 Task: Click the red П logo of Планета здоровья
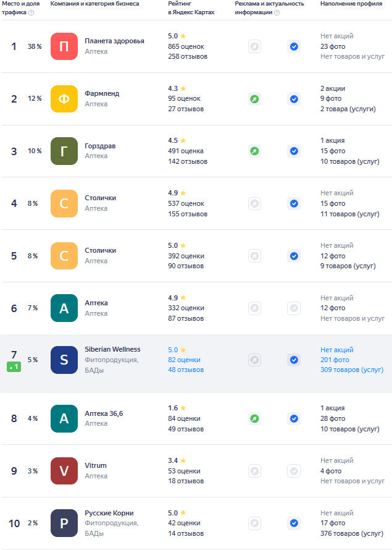[x=64, y=46]
